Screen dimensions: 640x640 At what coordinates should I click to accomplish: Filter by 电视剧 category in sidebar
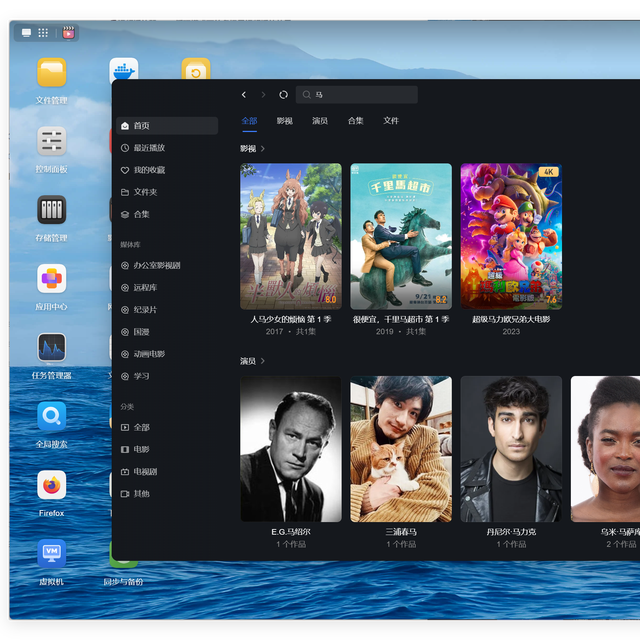145,472
